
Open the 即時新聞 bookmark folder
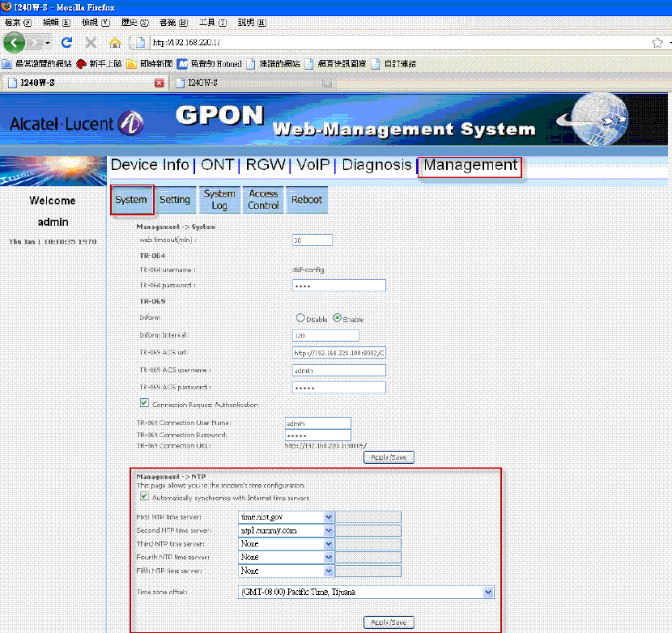pyautogui.click(x=150, y=64)
